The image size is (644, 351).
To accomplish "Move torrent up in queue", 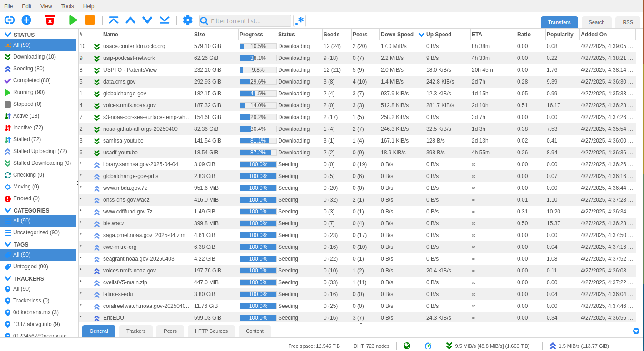I will (x=130, y=20).
